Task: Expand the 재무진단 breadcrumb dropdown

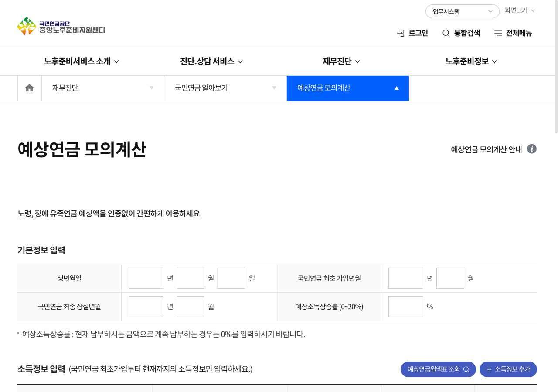Action: (103, 88)
